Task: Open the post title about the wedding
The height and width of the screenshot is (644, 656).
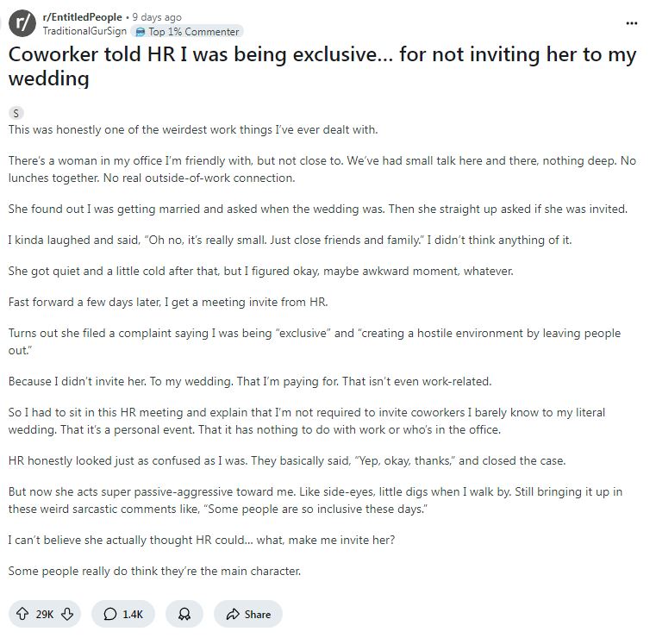Action: click(322, 66)
